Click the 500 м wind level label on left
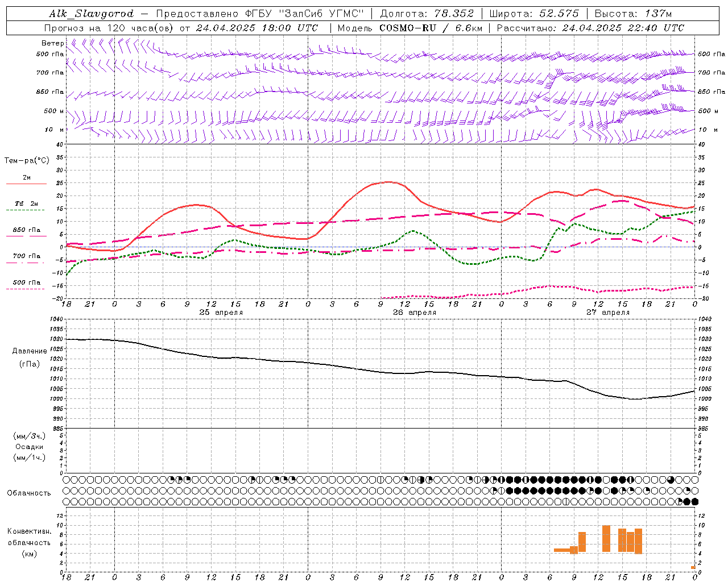728x582 pixels. coord(54,111)
